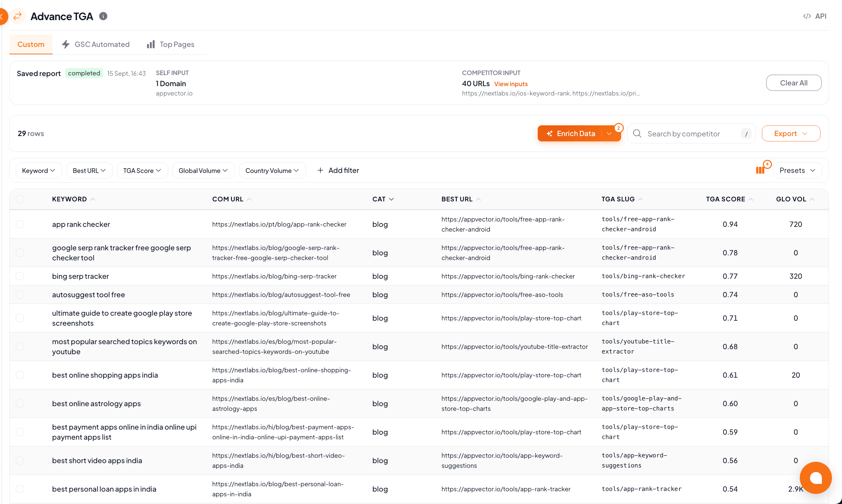
Task: Open the TGA Score filter dropdown
Action: [142, 170]
